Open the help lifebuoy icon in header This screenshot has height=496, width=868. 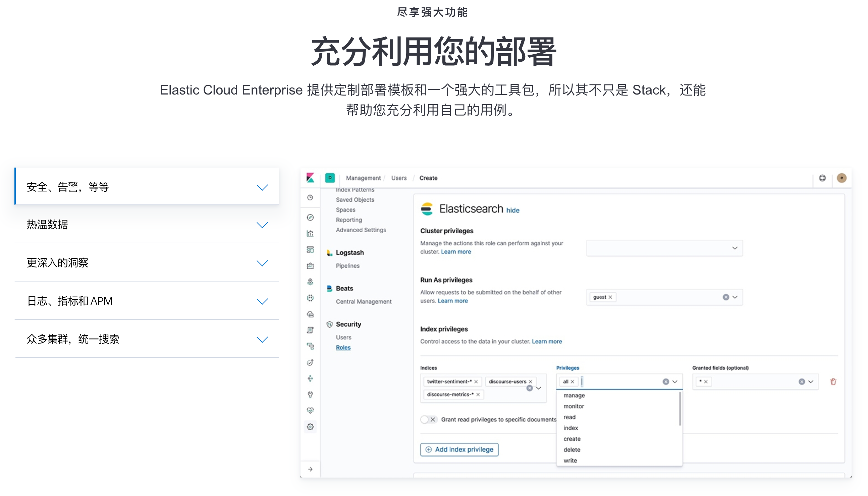click(822, 178)
